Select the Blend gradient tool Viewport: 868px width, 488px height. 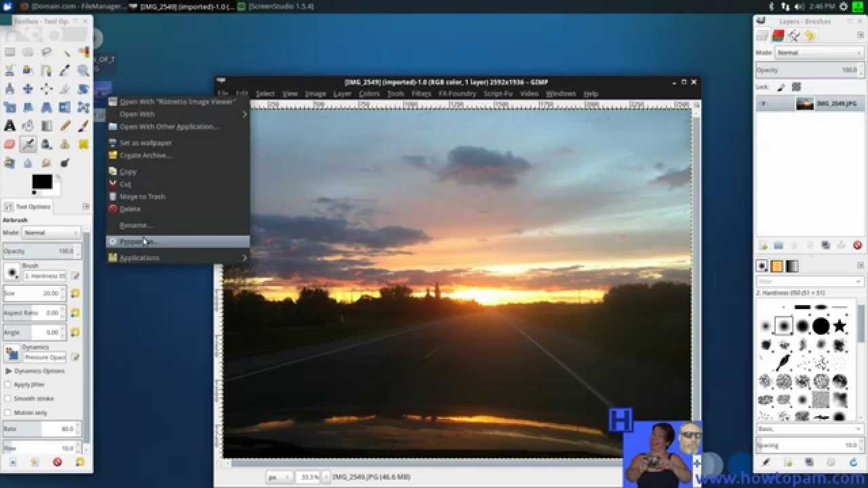tap(46, 125)
